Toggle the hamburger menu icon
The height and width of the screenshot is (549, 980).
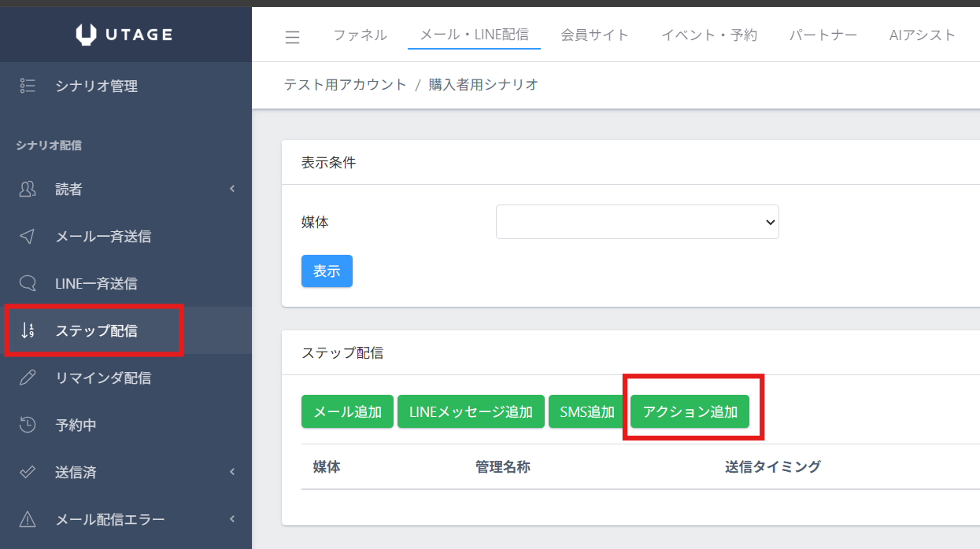click(x=292, y=37)
